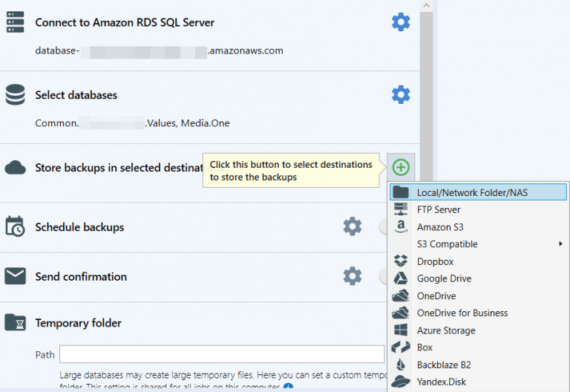Open Amazon RDS SQL Server connection settings gear
Screen dimensions: 570x392
click(401, 22)
